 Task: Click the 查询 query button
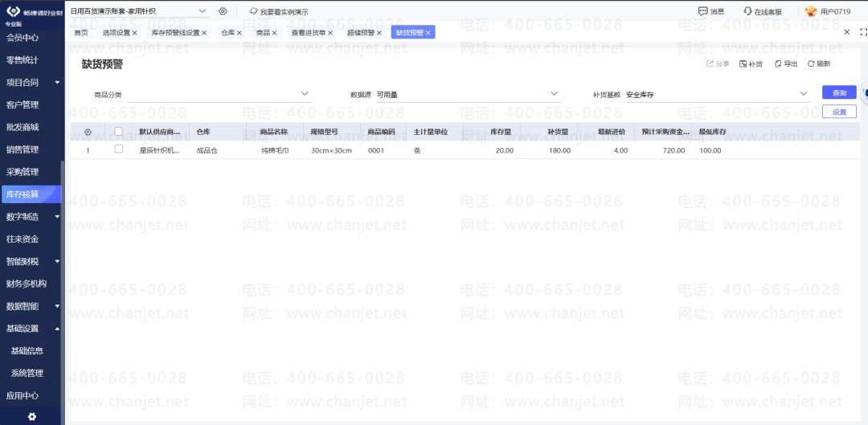pos(839,92)
